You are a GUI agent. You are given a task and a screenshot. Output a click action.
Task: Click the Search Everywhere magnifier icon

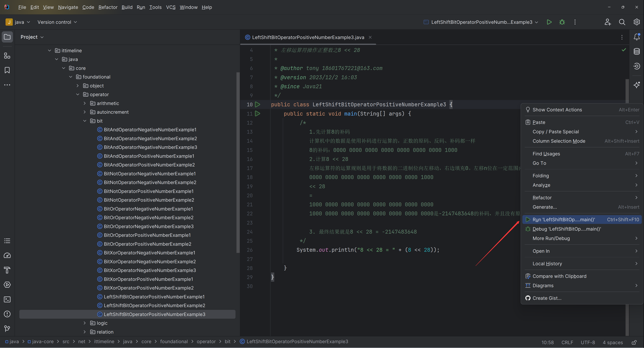[622, 22]
